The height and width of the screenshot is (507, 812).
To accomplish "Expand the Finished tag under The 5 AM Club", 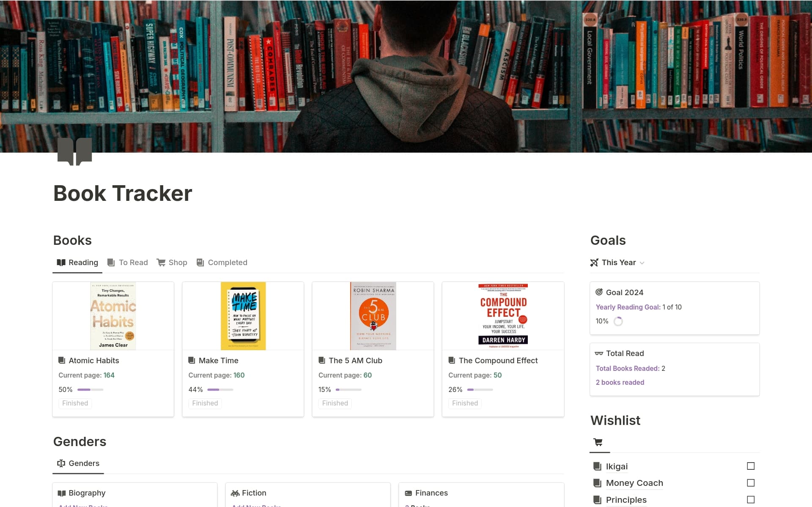I will [x=335, y=403].
